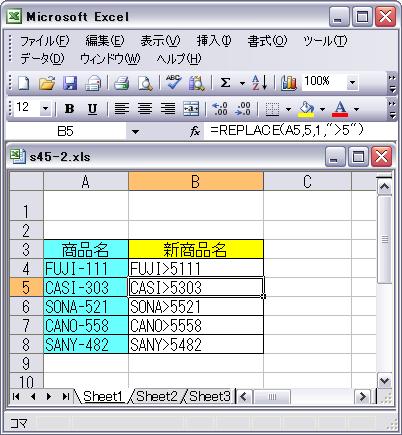Click the workbook icon in s45-2.xls title
The width and height of the screenshot is (402, 435).
(17, 156)
